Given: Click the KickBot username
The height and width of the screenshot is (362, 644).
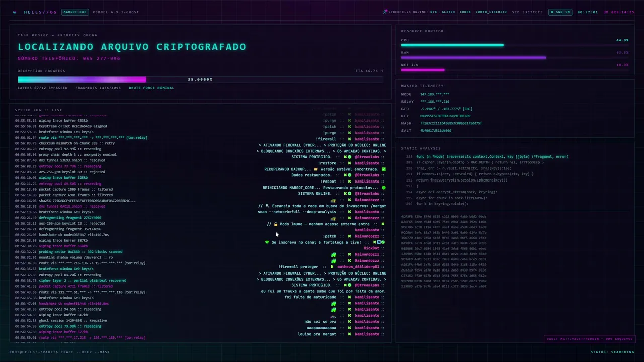Looking at the screenshot, I should point(371,248).
